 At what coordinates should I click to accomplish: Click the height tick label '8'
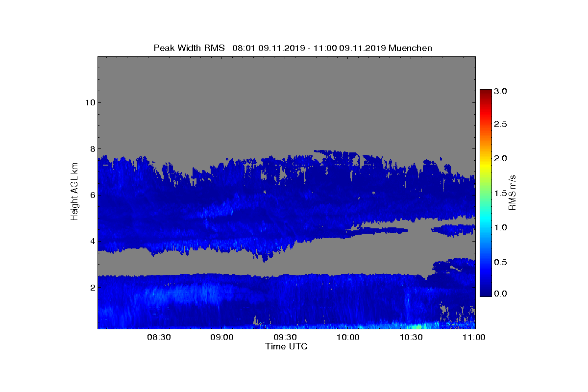92,149
